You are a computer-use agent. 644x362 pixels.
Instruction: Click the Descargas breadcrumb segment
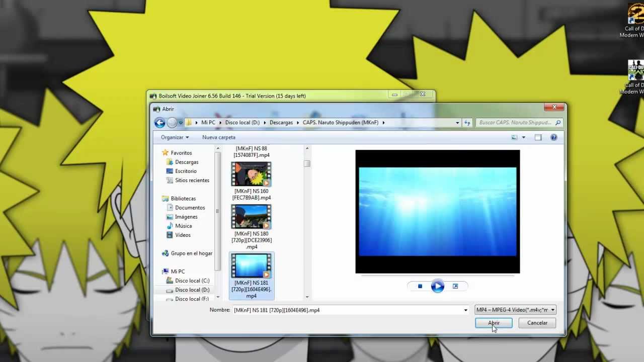pyautogui.click(x=281, y=122)
